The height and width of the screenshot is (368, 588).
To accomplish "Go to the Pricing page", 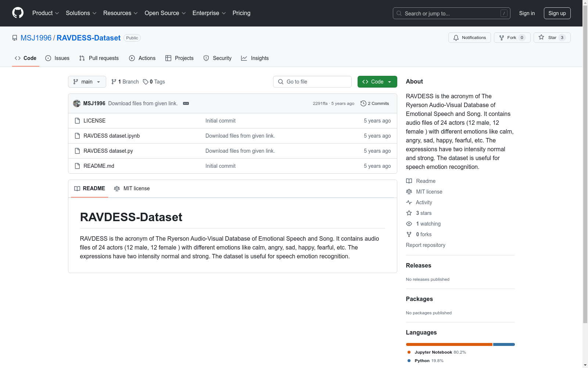I will coord(241,13).
